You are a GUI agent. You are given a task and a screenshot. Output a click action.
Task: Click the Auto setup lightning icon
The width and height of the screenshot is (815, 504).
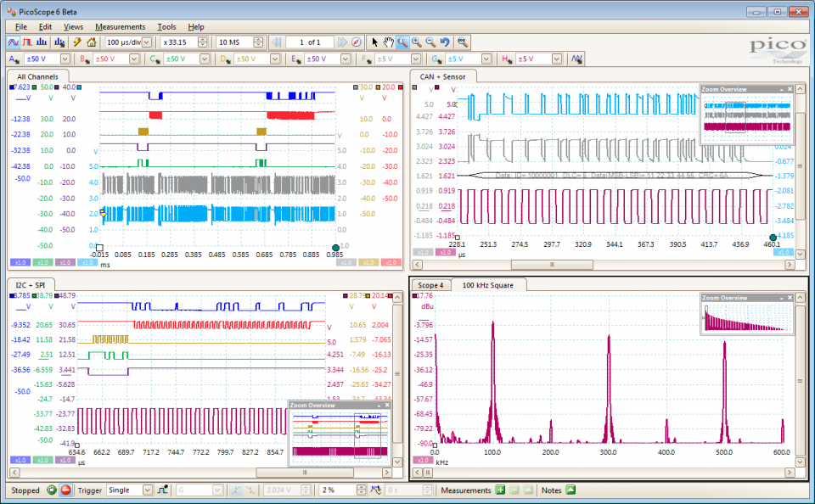77,42
